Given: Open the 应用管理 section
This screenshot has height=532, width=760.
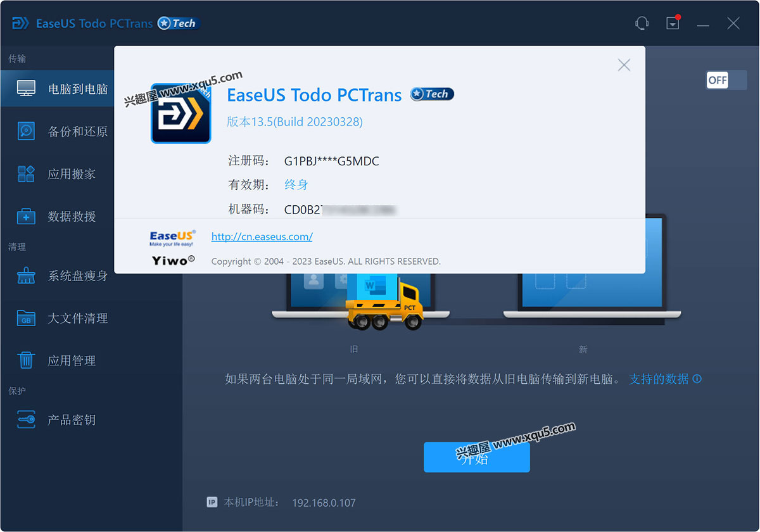Looking at the screenshot, I should click(72, 360).
